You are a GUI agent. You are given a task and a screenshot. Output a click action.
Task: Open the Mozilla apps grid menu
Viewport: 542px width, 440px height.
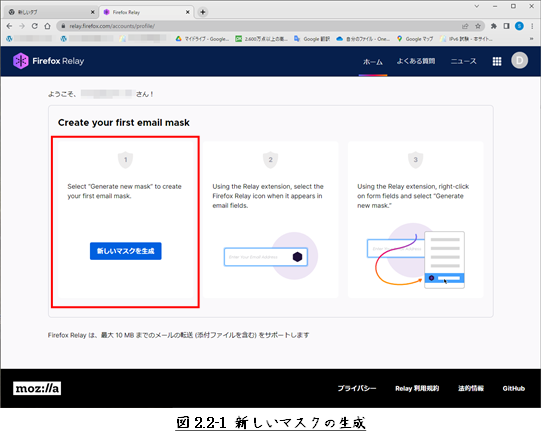coord(497,61)
